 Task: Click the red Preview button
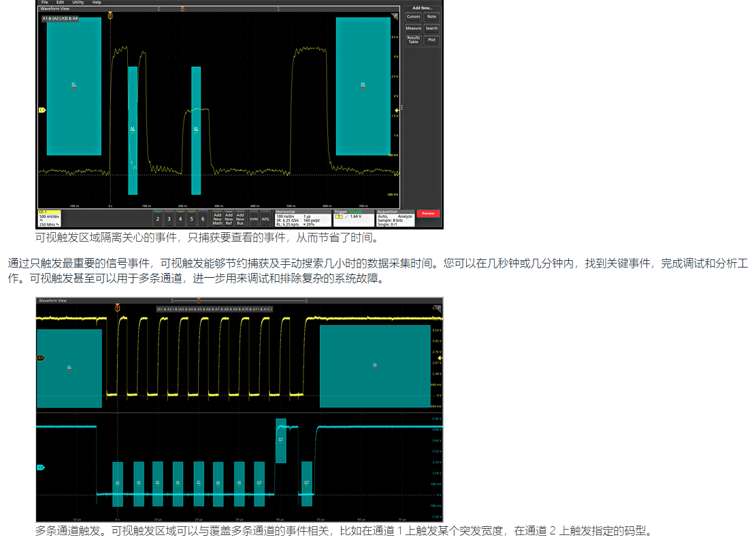[428, 214]
